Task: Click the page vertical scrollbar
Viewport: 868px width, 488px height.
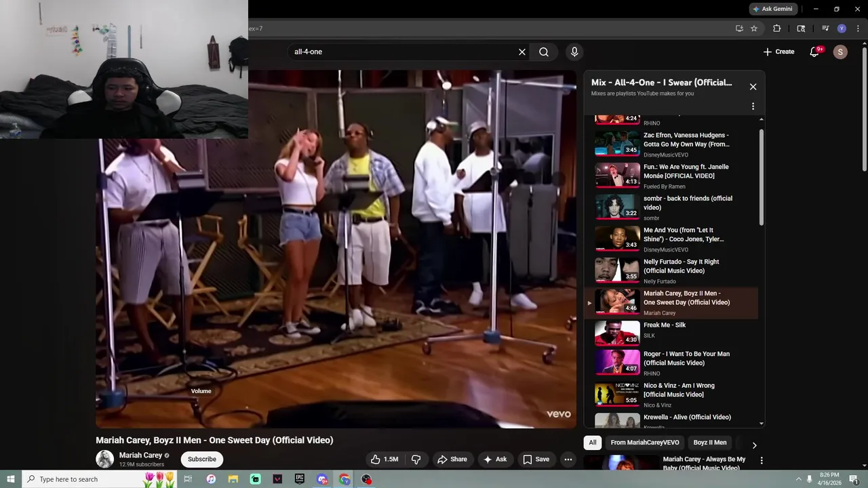Action: (864, 108)
